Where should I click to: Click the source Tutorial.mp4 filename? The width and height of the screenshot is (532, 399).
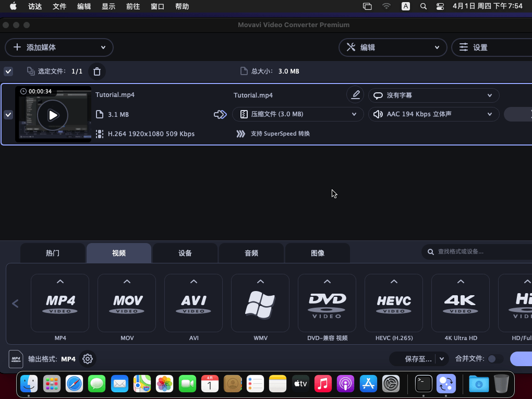[115, 94]
